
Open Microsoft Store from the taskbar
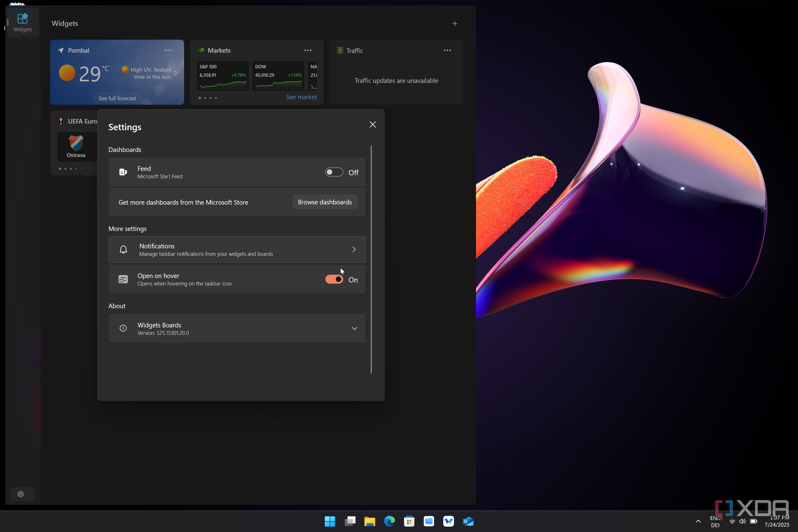pos(409,521)
